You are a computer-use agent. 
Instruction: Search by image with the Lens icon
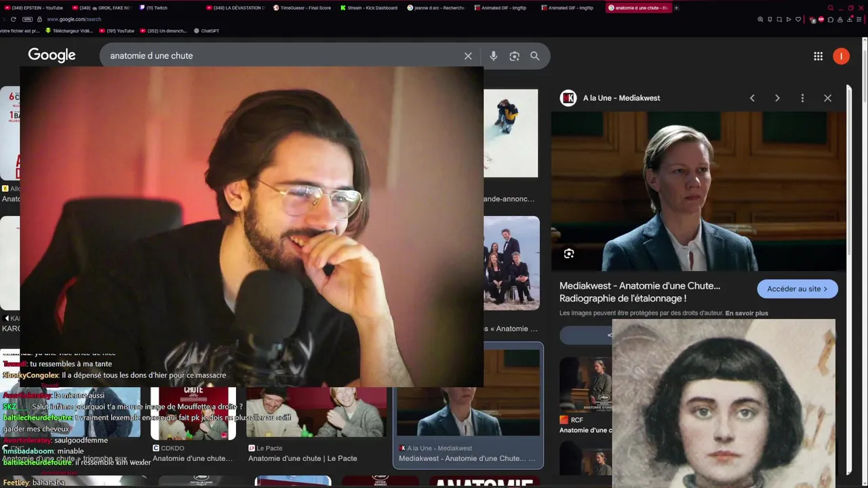click(514, 56)
